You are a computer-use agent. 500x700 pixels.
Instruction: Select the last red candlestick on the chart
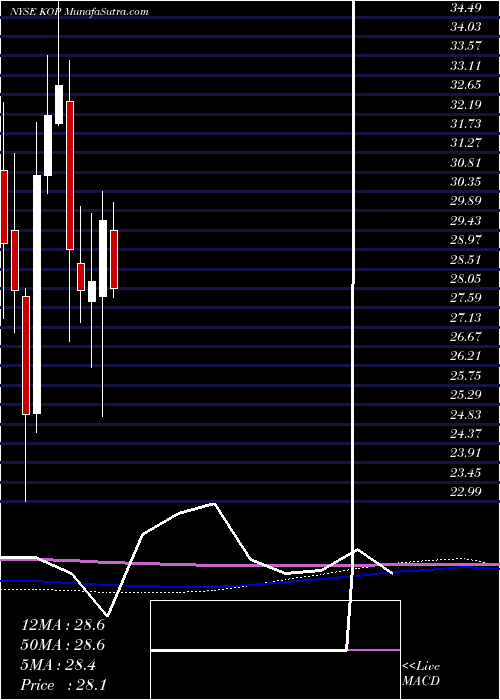click(114, 259)
